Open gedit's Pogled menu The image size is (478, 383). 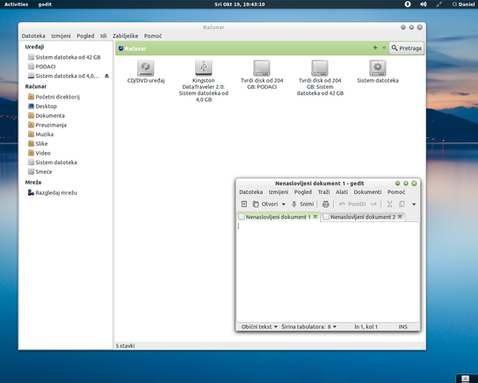[303, 192]
